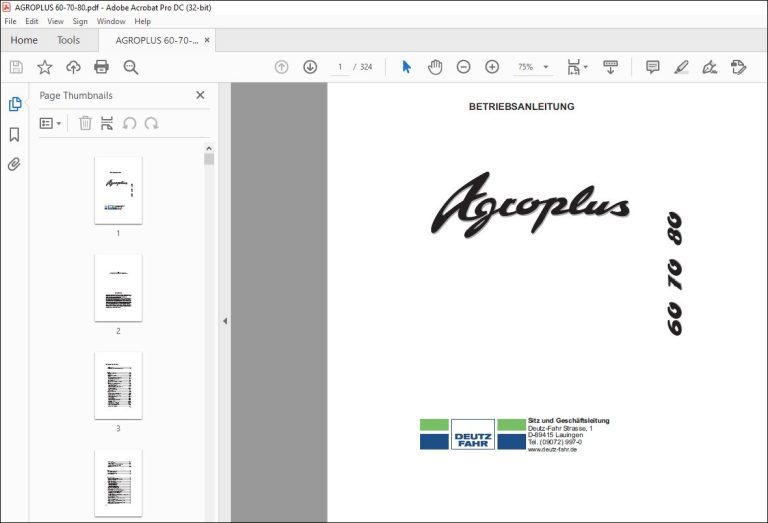The image size is (768, 523).
Task: Open the View menu
Action: 55,22
